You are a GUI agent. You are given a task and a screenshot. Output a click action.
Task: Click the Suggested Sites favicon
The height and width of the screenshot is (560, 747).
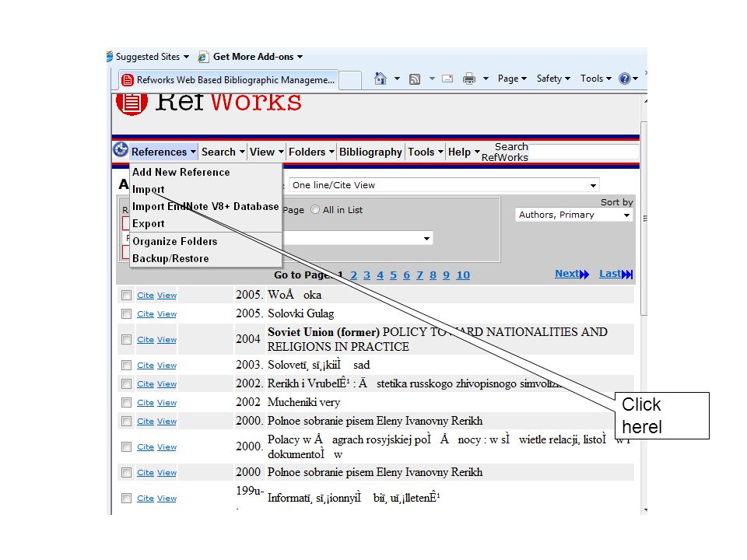(x=110, y=56)
